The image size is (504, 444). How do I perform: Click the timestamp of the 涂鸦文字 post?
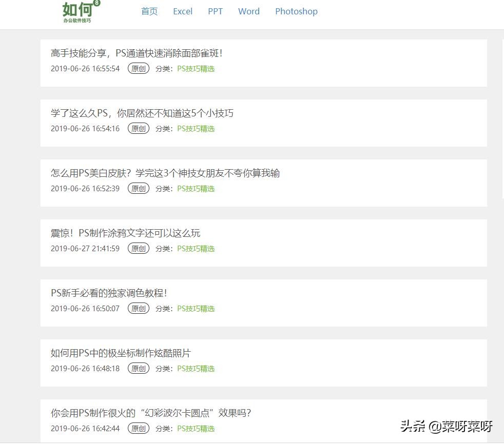(x=85, y=248)
